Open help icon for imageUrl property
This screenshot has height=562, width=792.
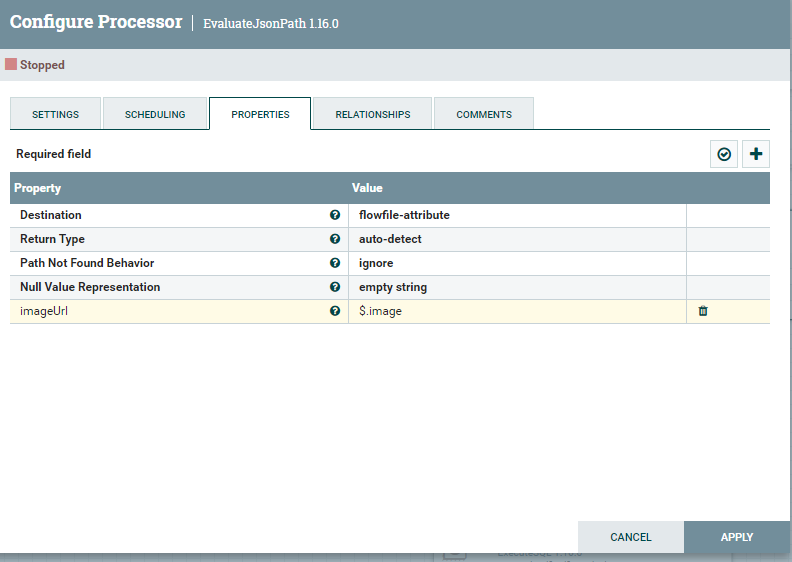(x=334, y=311)
